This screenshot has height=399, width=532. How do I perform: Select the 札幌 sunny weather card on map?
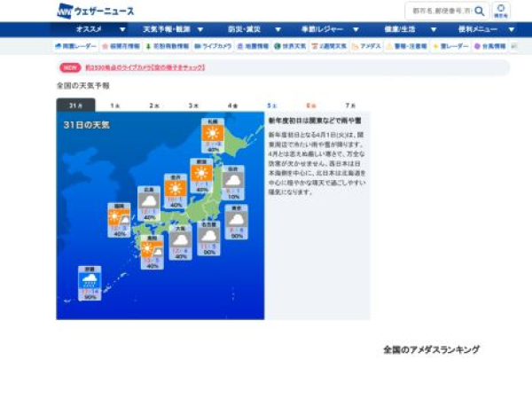coord(213,136)
